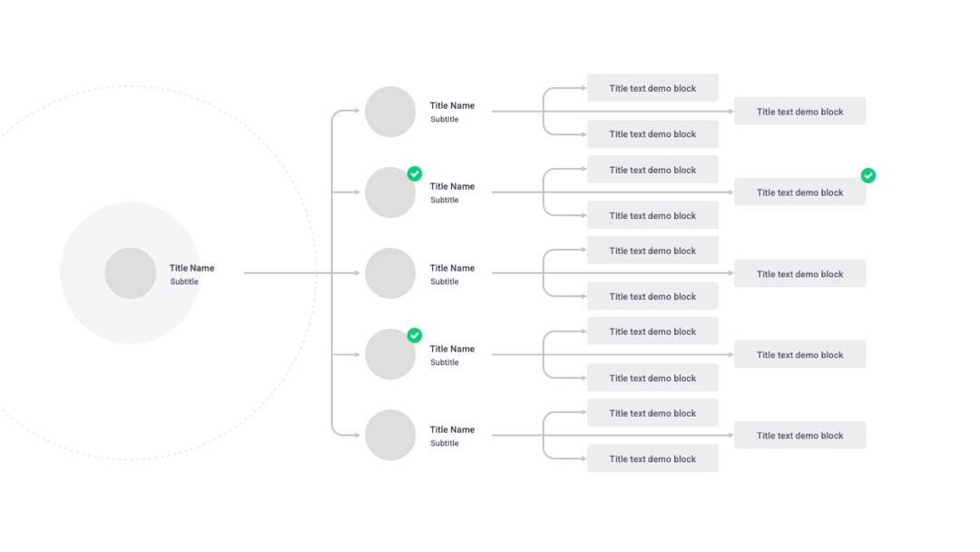Image resolution: width=980 pixels, height=552 pixels.
Task: Click the first row's far-right Title text demo block
Action: pos(800,112)
